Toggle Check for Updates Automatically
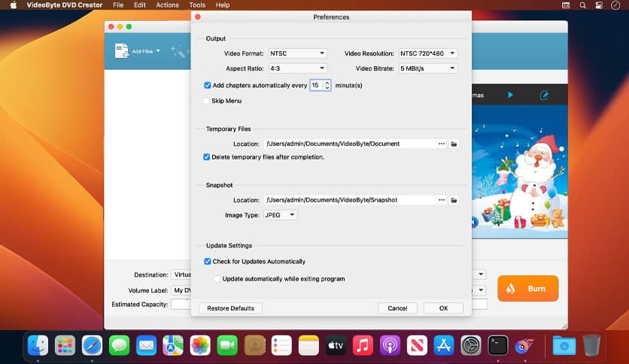This screenshot has height=364, width=629. [x=208, y=262]
